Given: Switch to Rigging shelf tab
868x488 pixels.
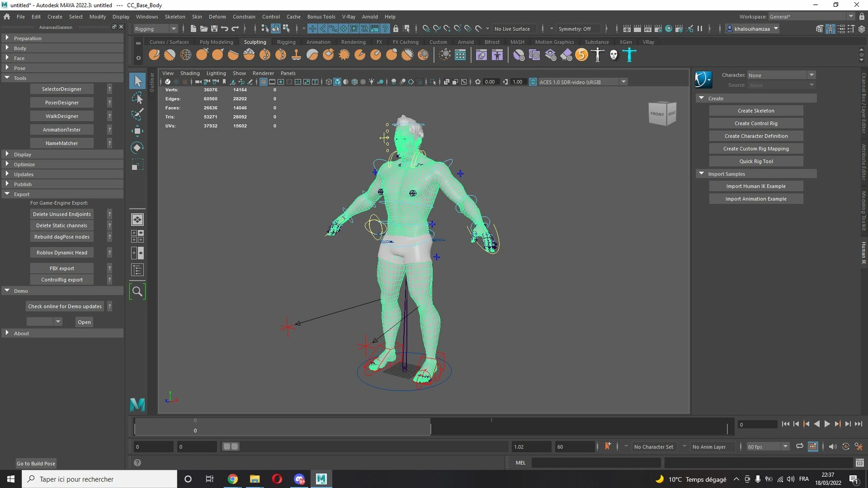Looking at the screenshot, I should pos(286,42).
